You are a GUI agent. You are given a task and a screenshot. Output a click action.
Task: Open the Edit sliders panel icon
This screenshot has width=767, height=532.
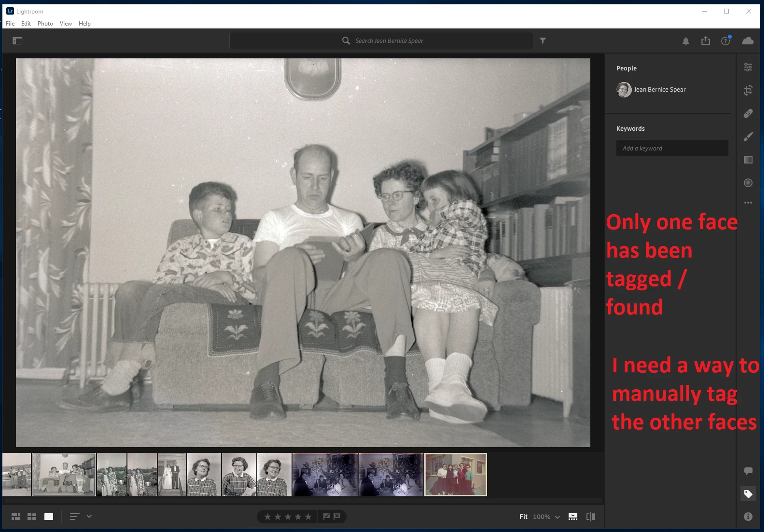point(748,67)
